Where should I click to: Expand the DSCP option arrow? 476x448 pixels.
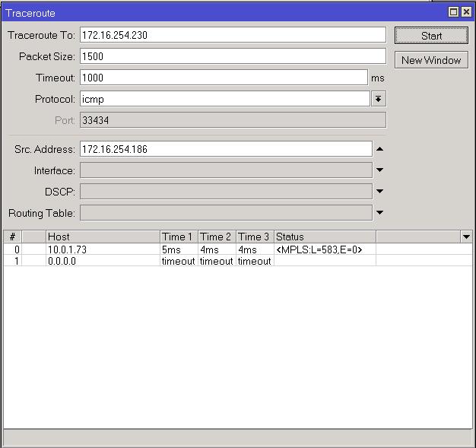[x=379, y=192]
